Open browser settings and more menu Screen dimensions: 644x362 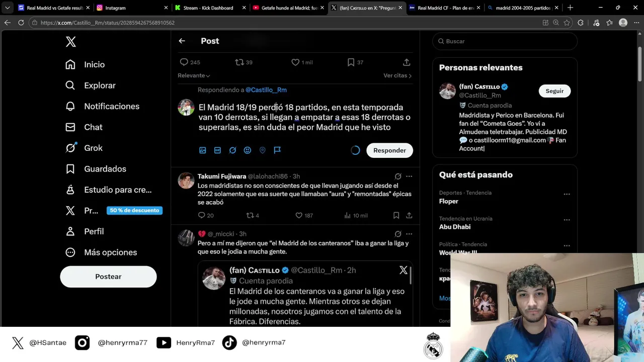pyautogui.click(x=636, y=23)
